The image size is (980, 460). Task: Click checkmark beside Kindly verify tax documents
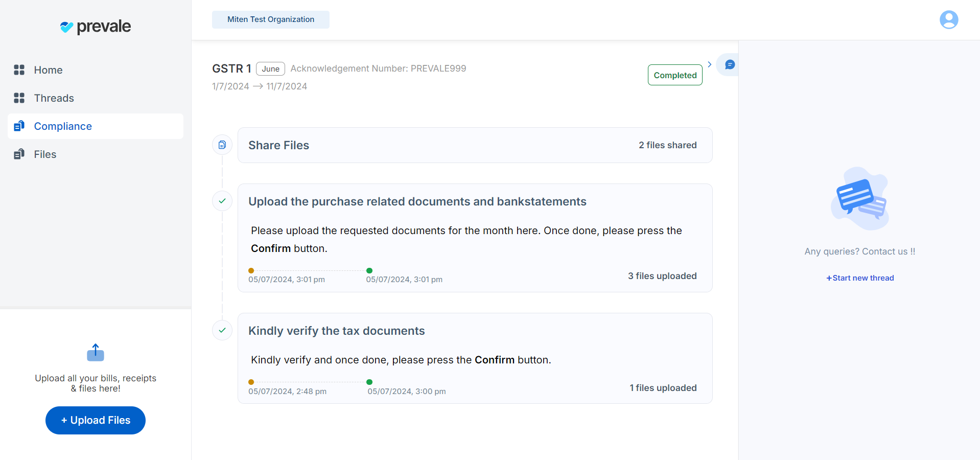(x=222, y=331)
